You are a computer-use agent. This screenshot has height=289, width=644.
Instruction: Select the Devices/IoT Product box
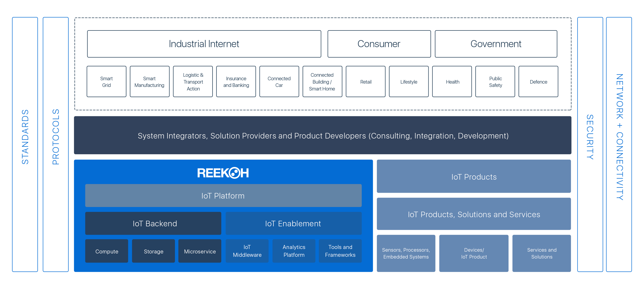point(473,253)
